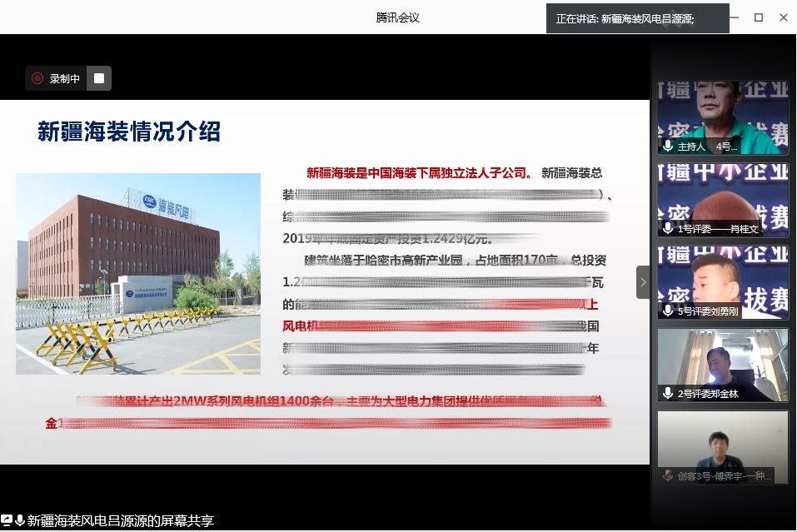Click the screen share icon at bottom left

(x=7, y=520)
